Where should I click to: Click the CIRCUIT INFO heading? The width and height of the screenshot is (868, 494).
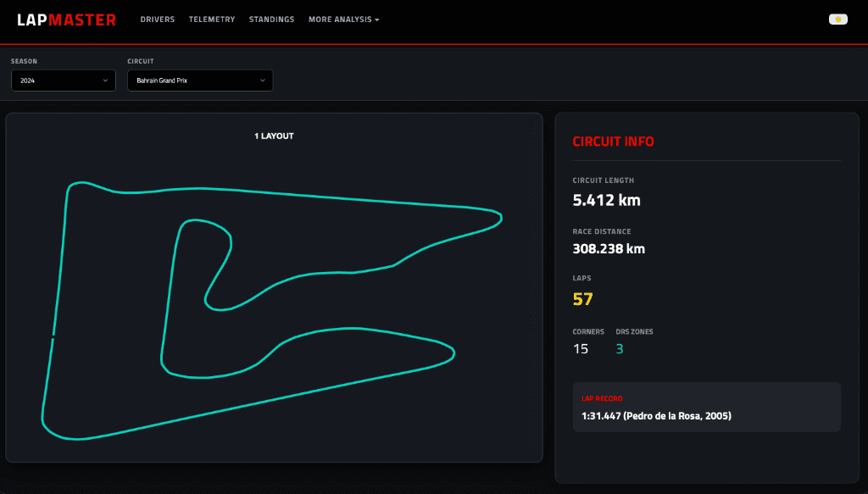[614, 142]
